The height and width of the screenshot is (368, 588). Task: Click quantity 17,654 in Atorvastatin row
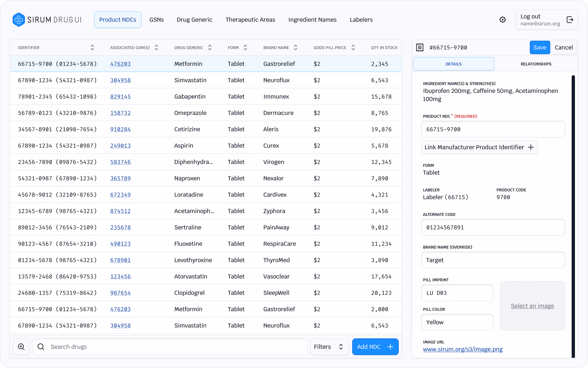tap(381, 276)
